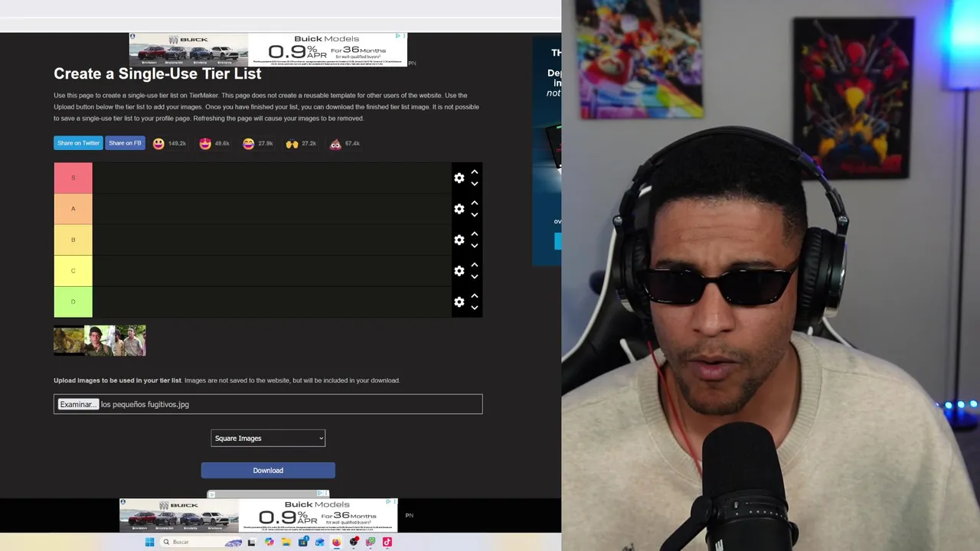Image resolution: width=980 pixels, height=551 pixels.
Task: Move S tier row down with arrow
Action: (x=475, y=184)
